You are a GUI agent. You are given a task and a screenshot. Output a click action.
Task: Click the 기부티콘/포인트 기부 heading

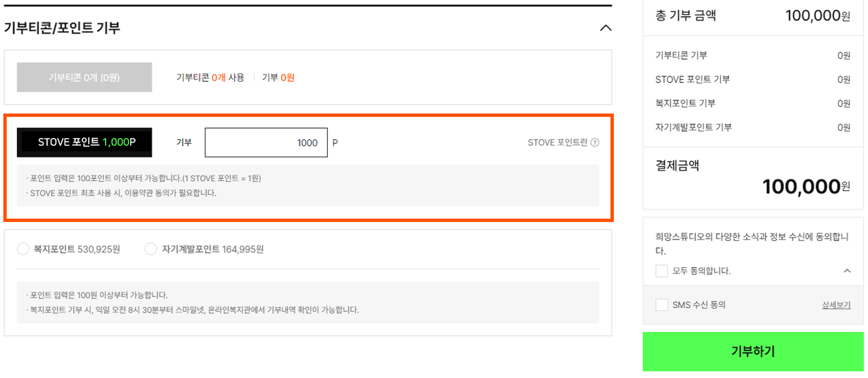click(x=62, y=27)
